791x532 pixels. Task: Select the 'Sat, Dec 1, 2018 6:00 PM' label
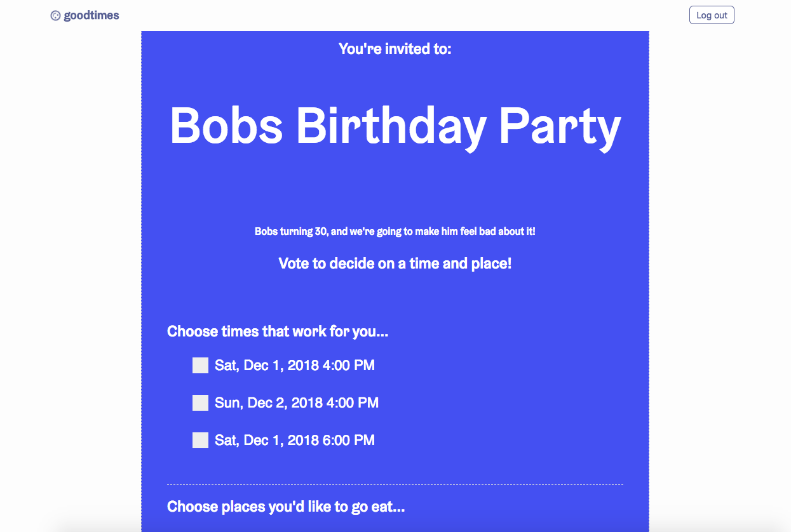tap(295, 441)
